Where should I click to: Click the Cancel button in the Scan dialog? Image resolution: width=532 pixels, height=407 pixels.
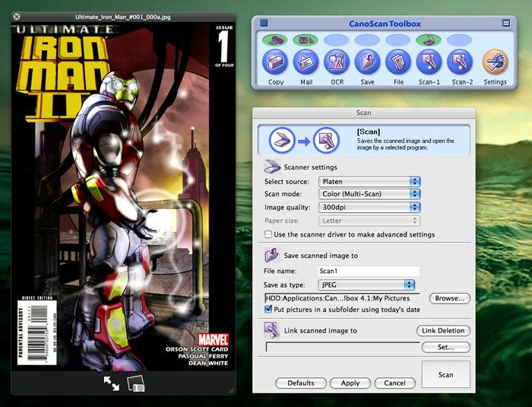click(x=394, y=383)
